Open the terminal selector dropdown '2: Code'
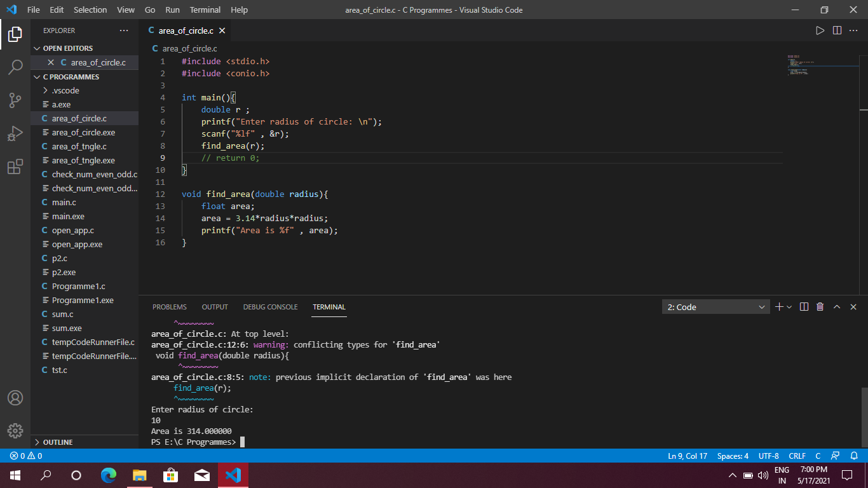The height and width of the screenshot is (488, 868). [715, 307]
